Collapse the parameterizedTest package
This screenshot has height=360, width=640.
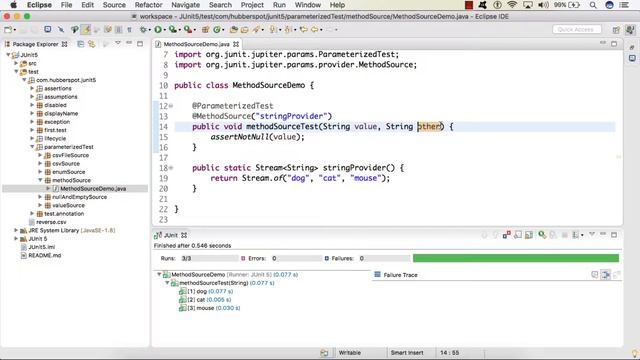click(32, 147)
